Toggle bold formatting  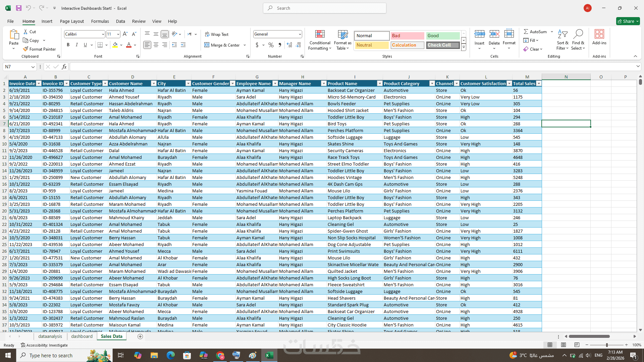pos(68,45)
